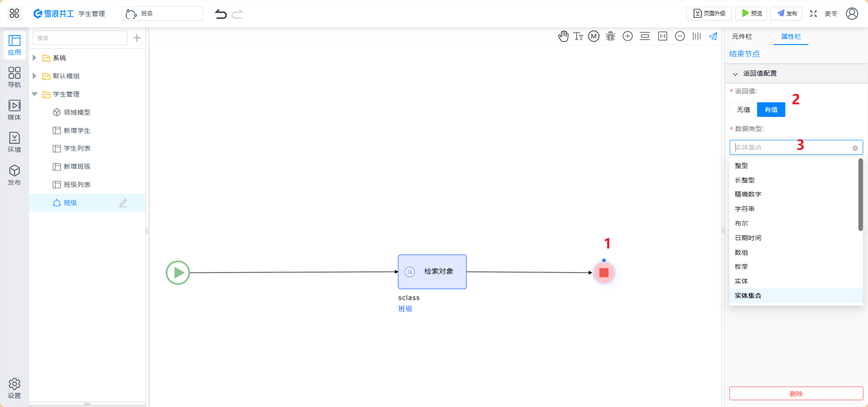Click the 预览 preview button
Viewport: 868px width, 407px height.
pyautogui.click(x=751, y=14)
